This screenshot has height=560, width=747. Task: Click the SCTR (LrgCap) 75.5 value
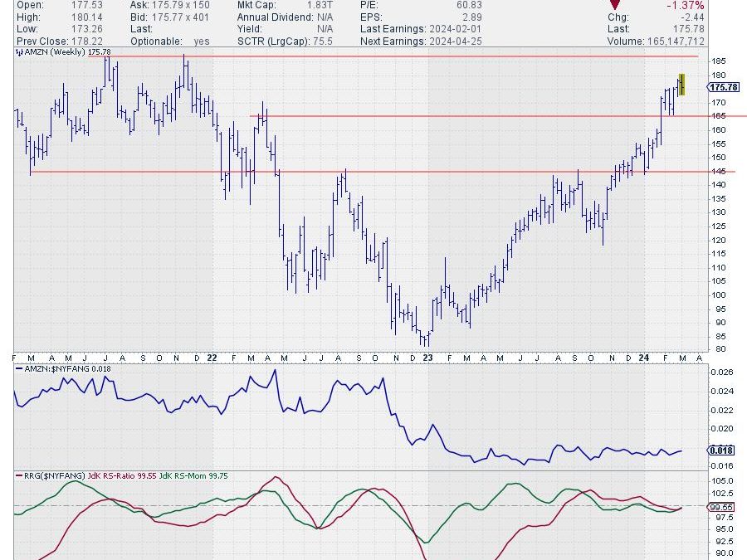tap(323, 41)
